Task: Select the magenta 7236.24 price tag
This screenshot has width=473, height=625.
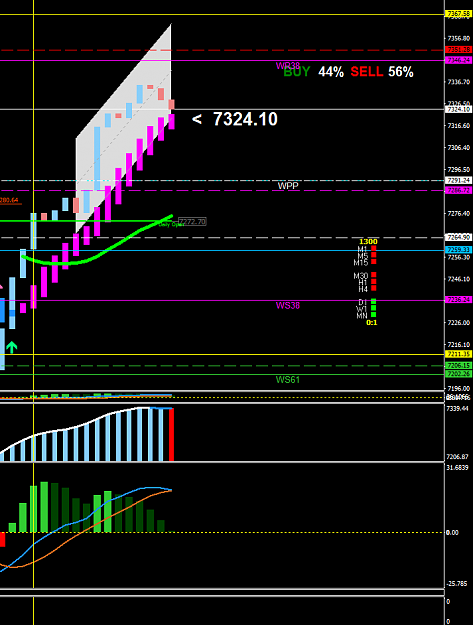Action: pyautogui.click(x=459, y=300)
